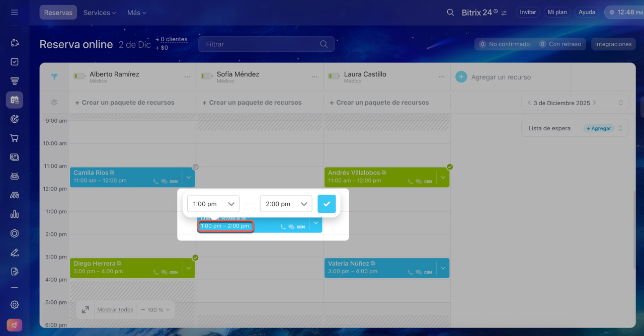
Task: Open the shopping cart icon in sidebar
Action: tap(15, 138)
